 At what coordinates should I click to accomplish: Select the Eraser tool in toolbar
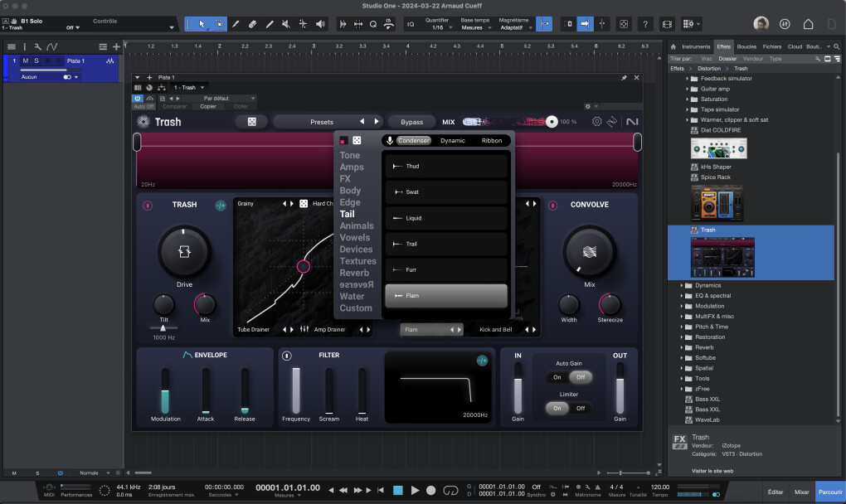(253, 24)
